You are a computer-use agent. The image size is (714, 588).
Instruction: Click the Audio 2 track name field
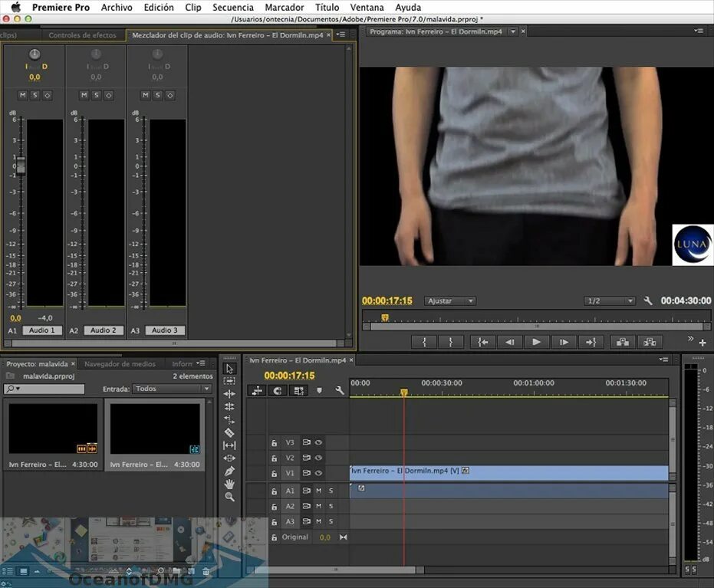(104, 330)
